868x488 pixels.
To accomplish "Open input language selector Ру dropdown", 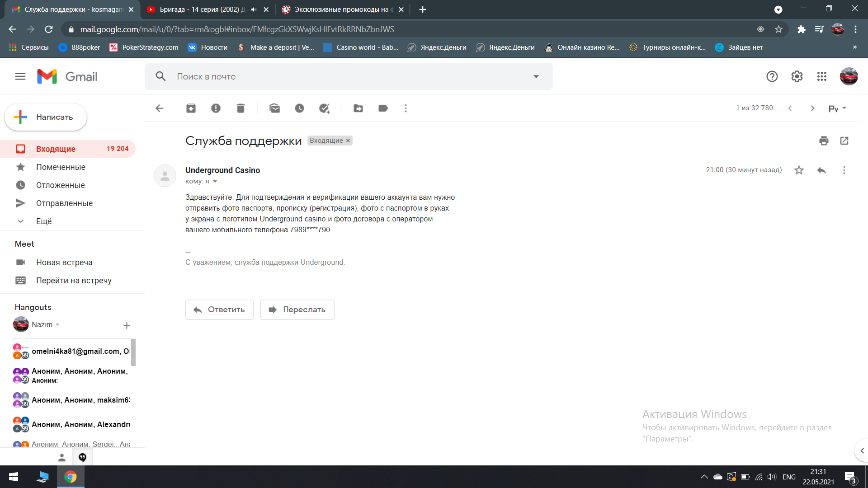I will (x=837, y=108).
